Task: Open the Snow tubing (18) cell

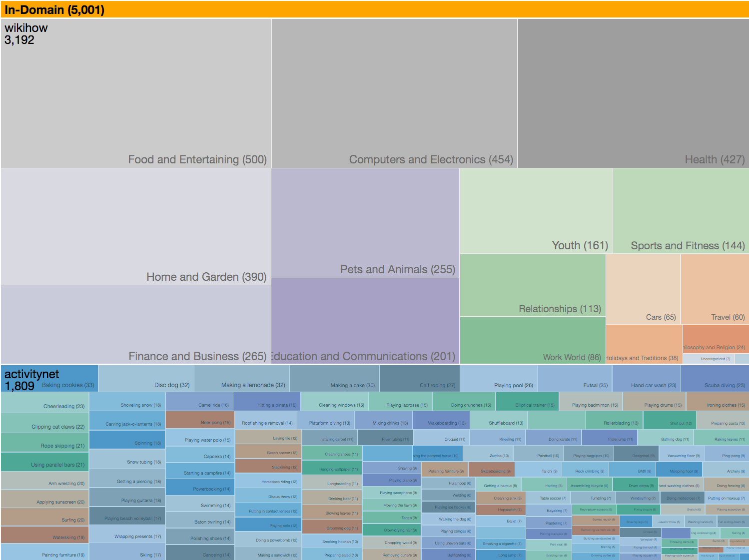Action: (x=127, y=459)
